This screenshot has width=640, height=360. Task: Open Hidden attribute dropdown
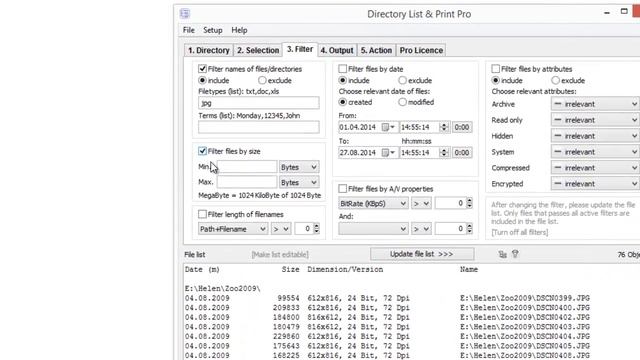click(x=595, y=136)
